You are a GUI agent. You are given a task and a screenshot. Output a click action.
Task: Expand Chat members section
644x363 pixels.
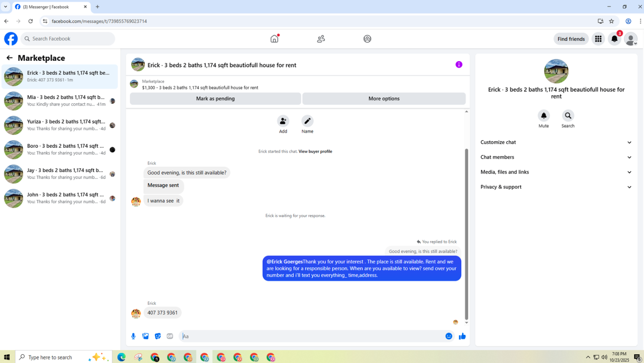point(556,157)
